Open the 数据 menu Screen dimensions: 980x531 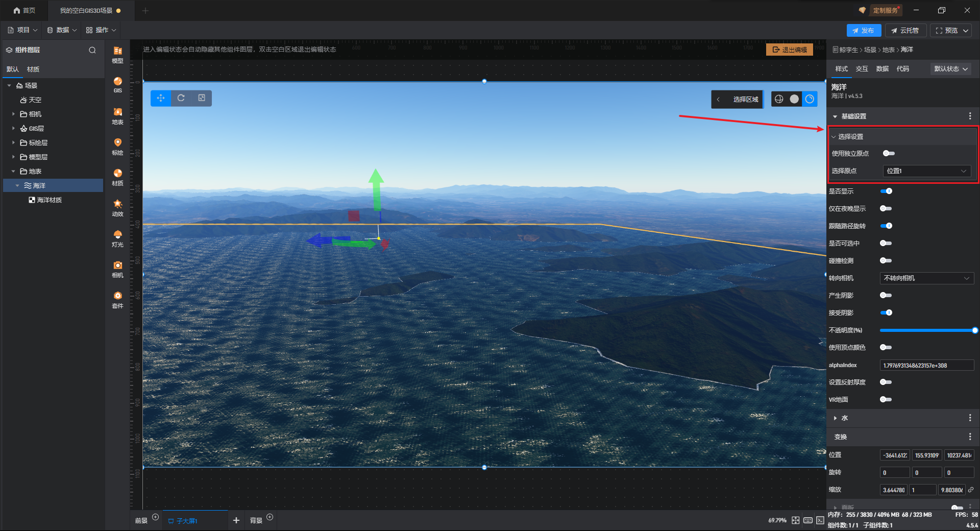[x=62, y=30]
